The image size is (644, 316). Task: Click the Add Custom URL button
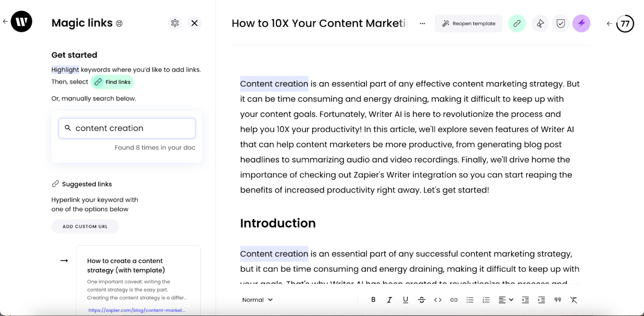coord(85,226)
